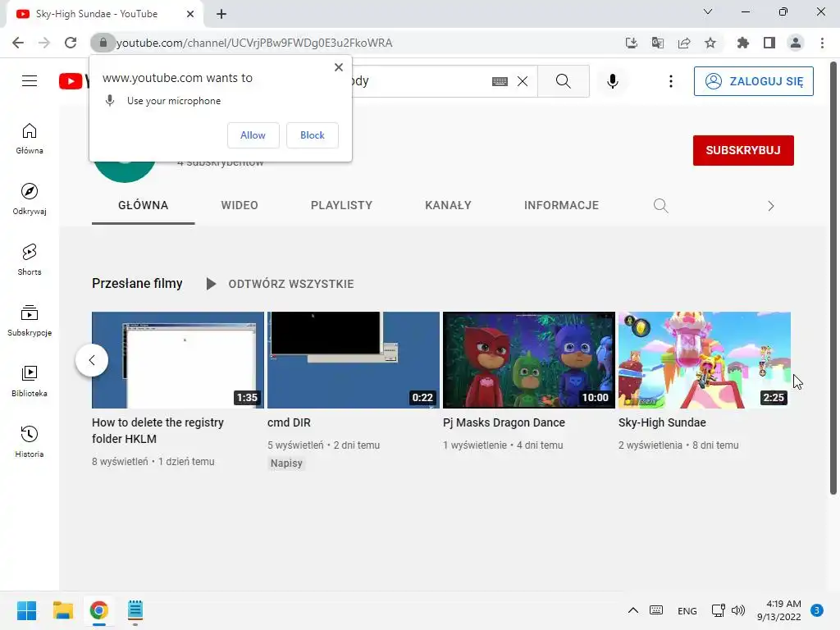The width and height of the screenshot is (840, 630).
Task: Click browser back arrow
Action: pos(18,43)
